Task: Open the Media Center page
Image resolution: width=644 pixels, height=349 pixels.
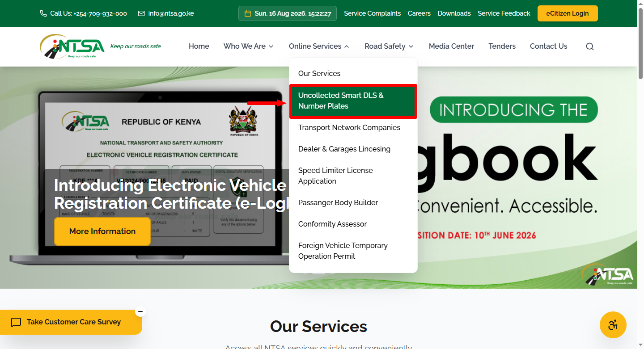Action: tap(451, 46)
